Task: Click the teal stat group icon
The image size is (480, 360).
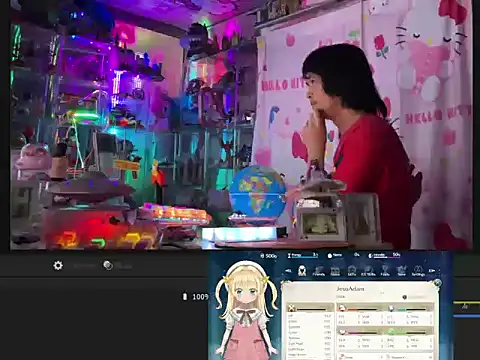Action: [x=391, y=308]
